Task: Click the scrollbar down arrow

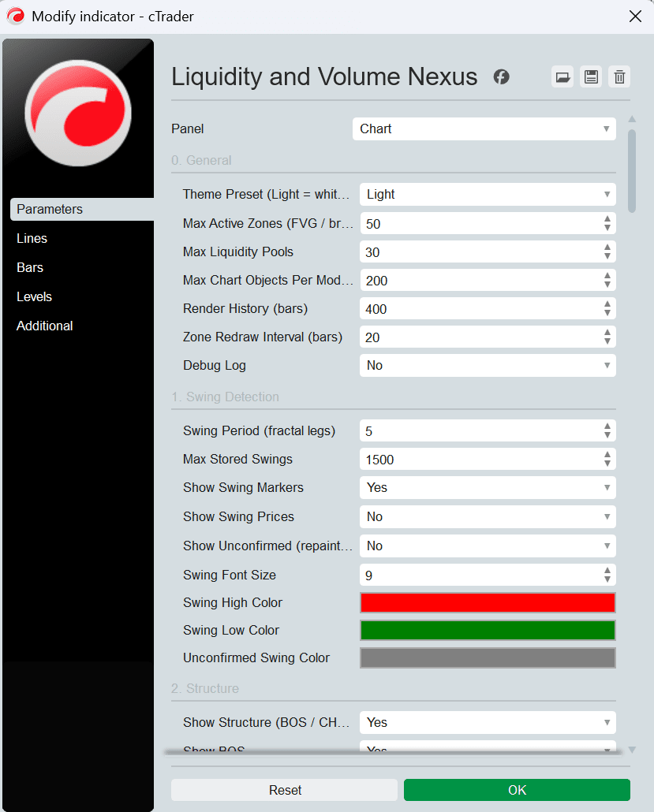Action: (x=632, y=750)
